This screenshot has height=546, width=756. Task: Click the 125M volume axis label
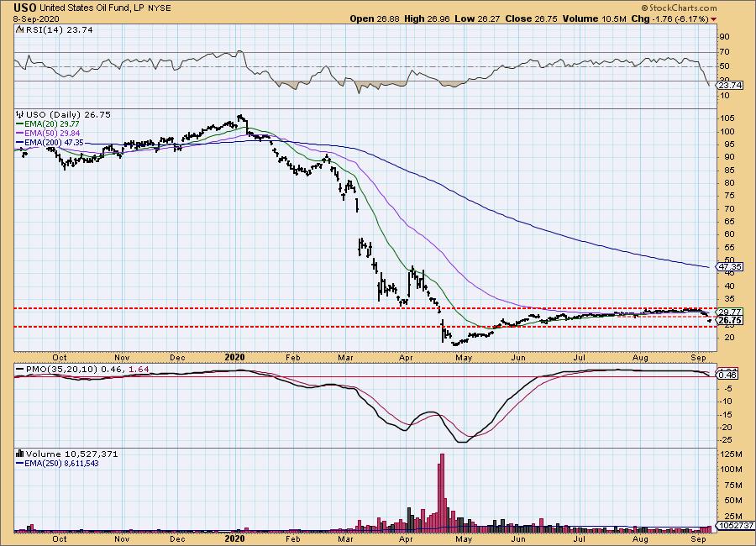(x=731, y=454)
